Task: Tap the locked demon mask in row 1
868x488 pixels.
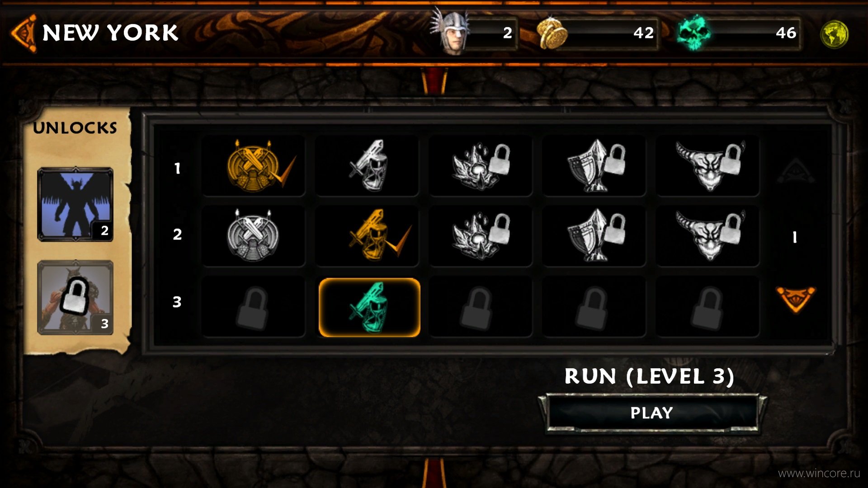Action: point(708,166)
